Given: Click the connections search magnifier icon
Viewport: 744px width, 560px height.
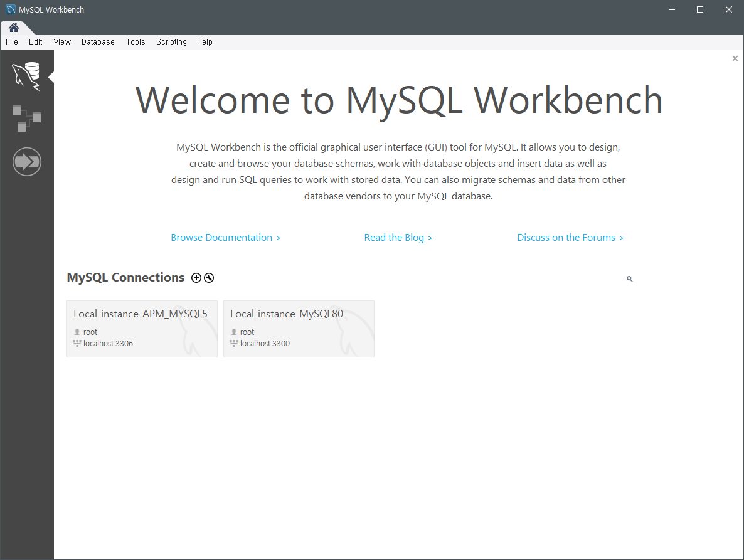Looking at the screenshot, I should [630, 279].
